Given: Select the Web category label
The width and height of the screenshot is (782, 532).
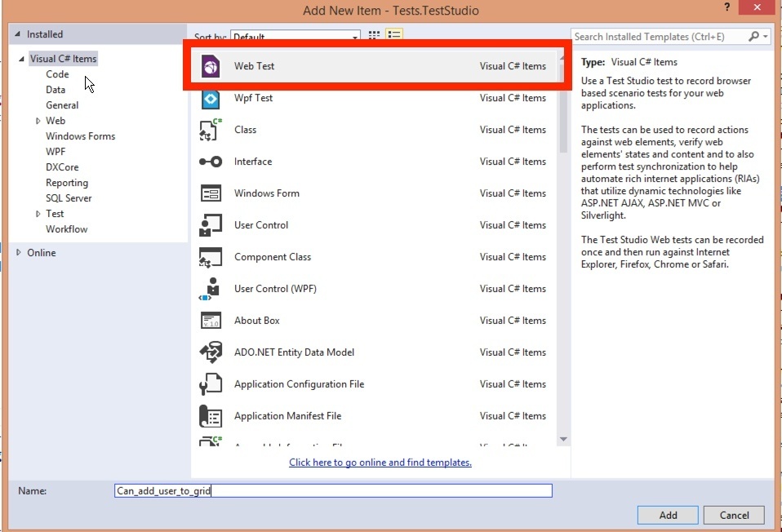Looking at the screenshot, I should coord(56,121).
